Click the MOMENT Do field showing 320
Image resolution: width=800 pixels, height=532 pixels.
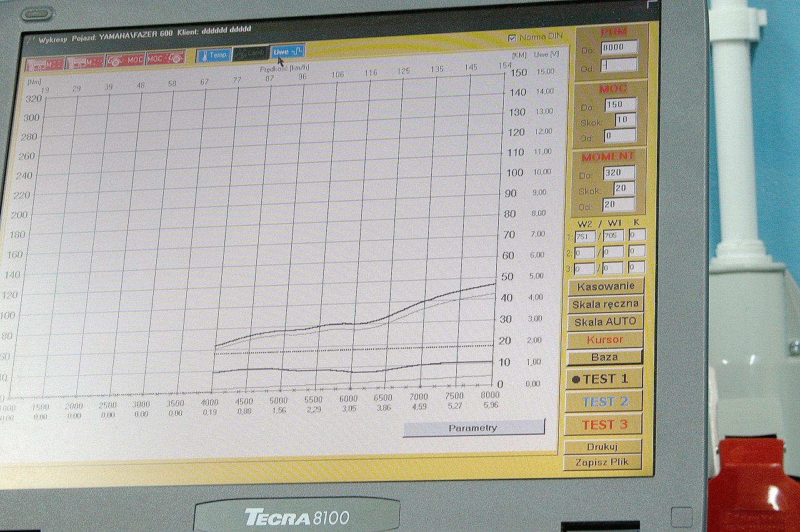(619, 172)
